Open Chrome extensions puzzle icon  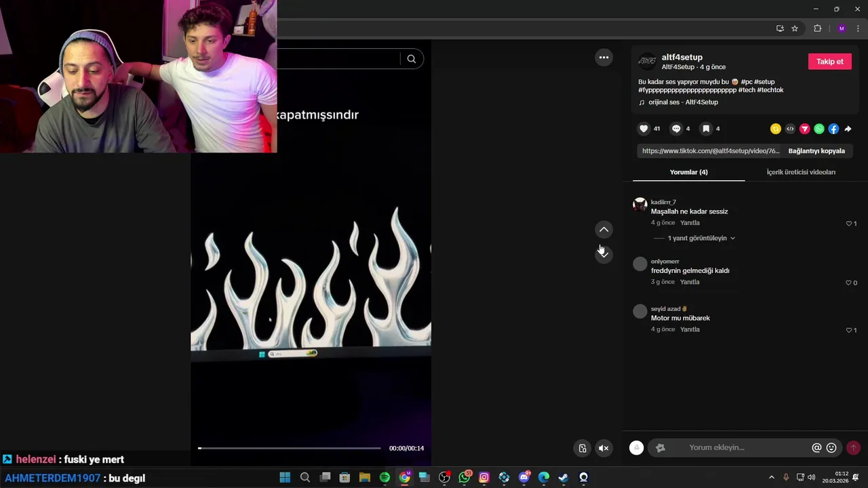(817, 28)
